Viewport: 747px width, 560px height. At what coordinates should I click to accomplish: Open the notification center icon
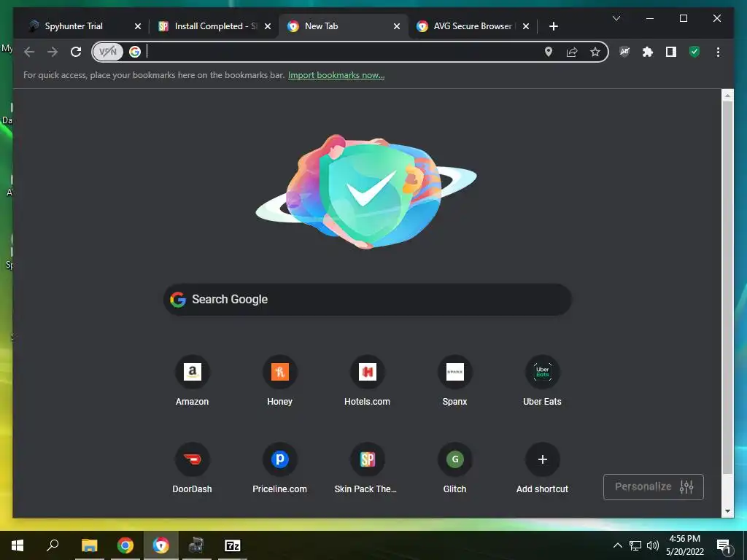click(x=724, y=545)
